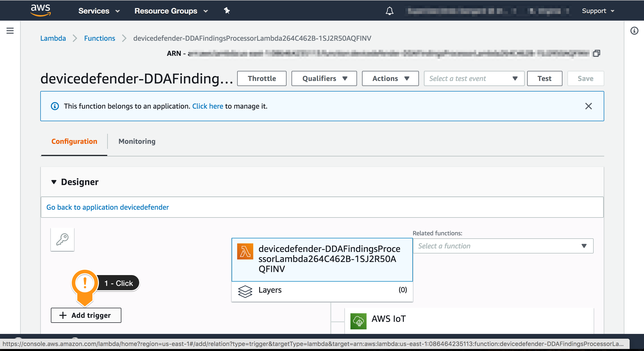Click the Layers count (0)
Viewport: 644px width, 351px height.
[403, 290]
